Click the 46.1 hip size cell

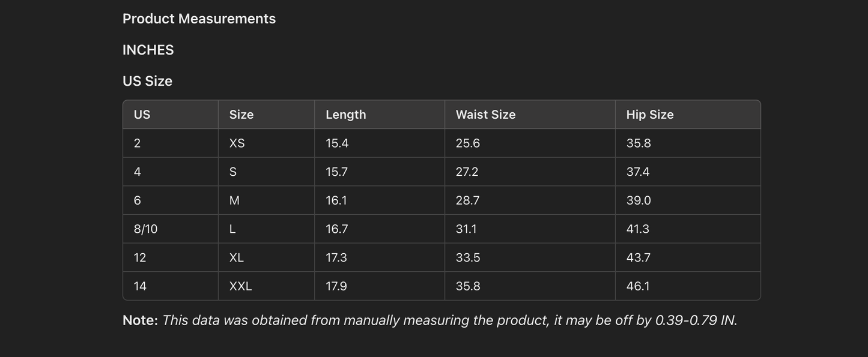click(638, 286)
